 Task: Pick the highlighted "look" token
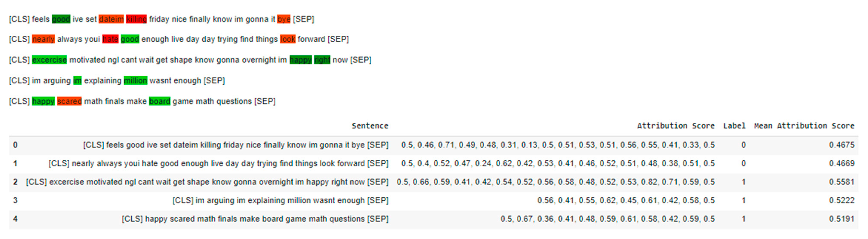click(287, 39)
